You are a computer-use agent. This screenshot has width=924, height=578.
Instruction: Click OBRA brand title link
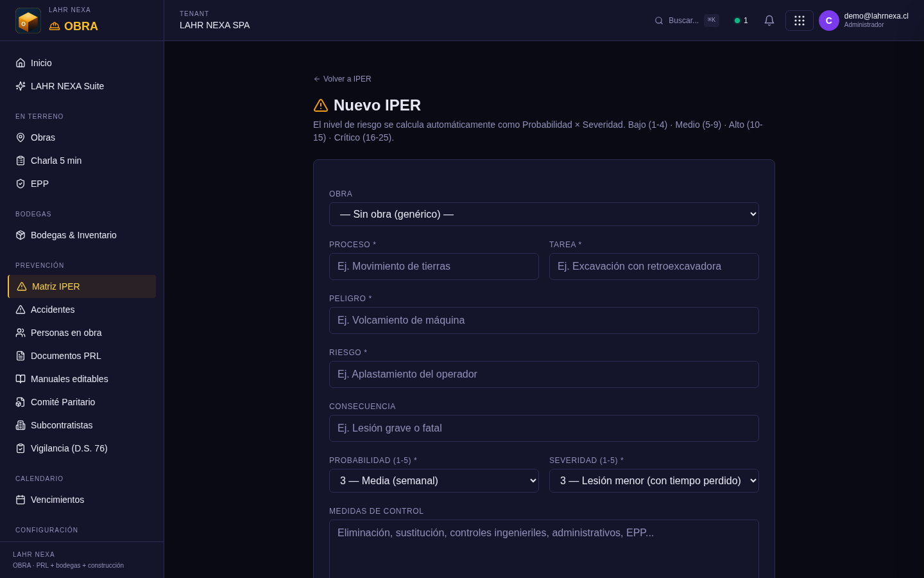tap(81, 26)
